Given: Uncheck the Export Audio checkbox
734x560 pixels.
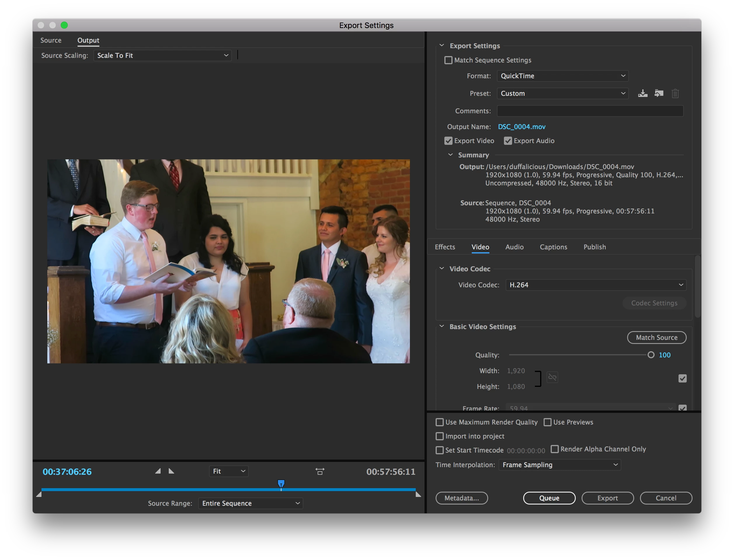Looking at the screenshot, I should pos(508,141).
